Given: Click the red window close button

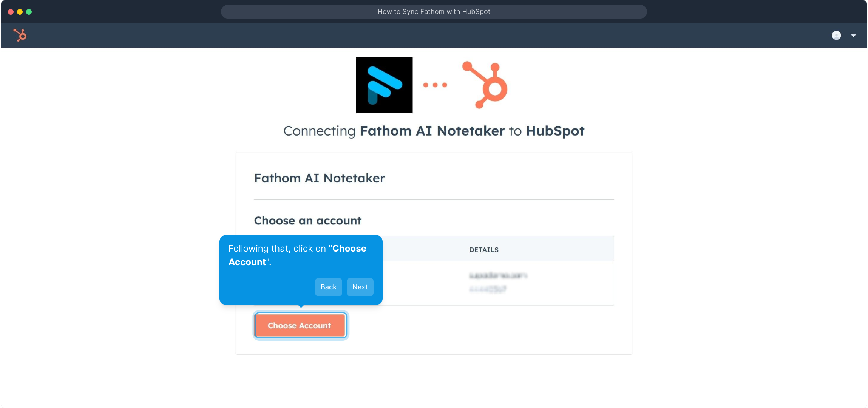Looking at the screenshot, I should 11,12.
